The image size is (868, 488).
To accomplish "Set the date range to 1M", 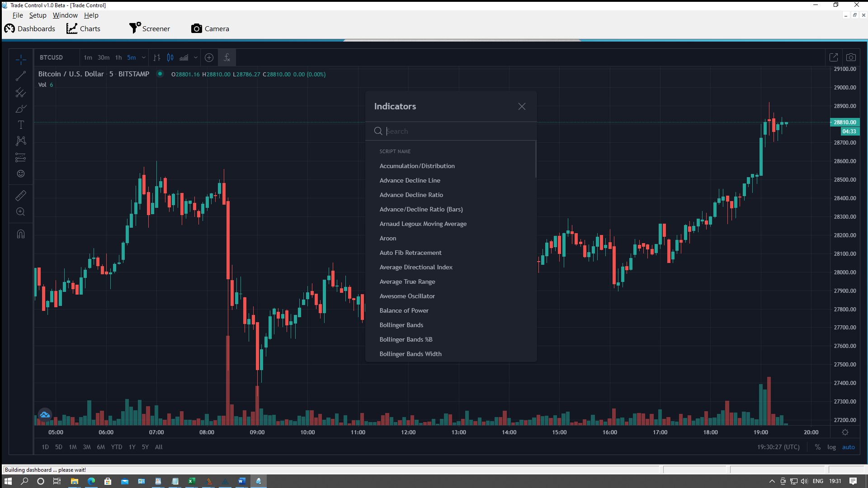I will (73, 447).
